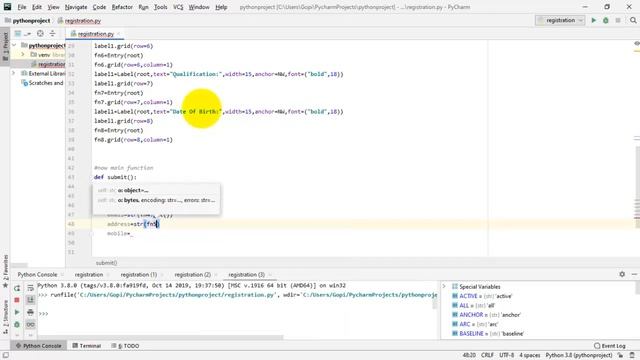
Task: Open the Window menu
Action: pyautogui.click(x=199, y=7)
